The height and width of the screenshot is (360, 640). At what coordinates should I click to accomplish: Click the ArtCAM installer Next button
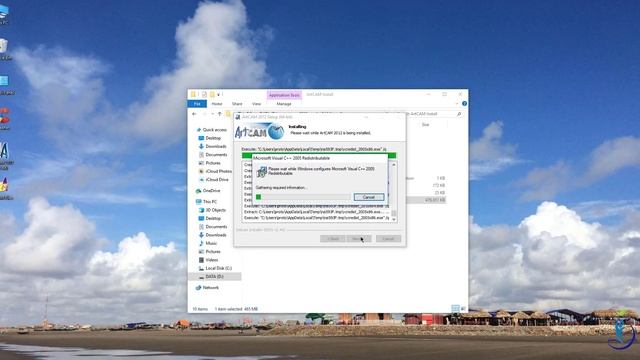point(358,239)
